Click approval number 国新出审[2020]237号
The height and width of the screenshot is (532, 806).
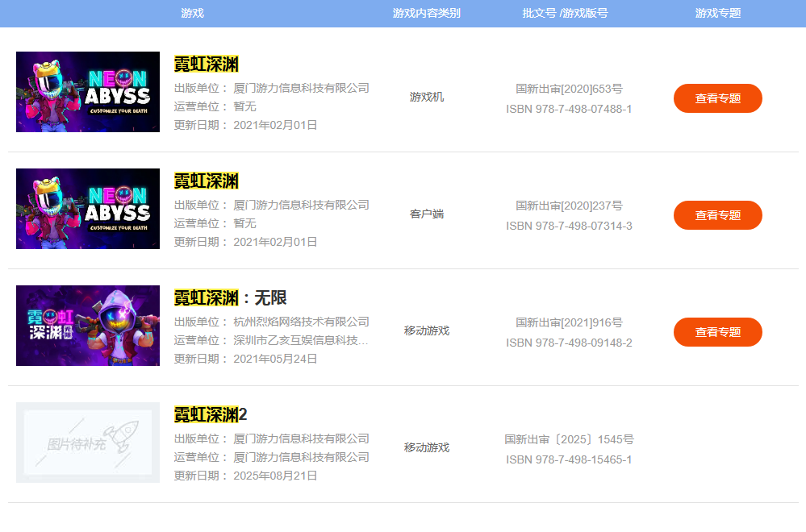click(x=569, y=206)
